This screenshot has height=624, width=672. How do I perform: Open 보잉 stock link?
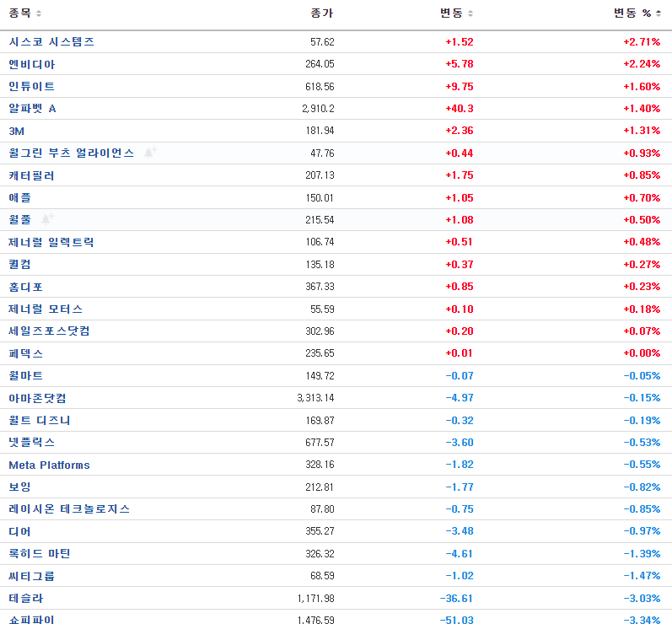click(x=19, y=487)
